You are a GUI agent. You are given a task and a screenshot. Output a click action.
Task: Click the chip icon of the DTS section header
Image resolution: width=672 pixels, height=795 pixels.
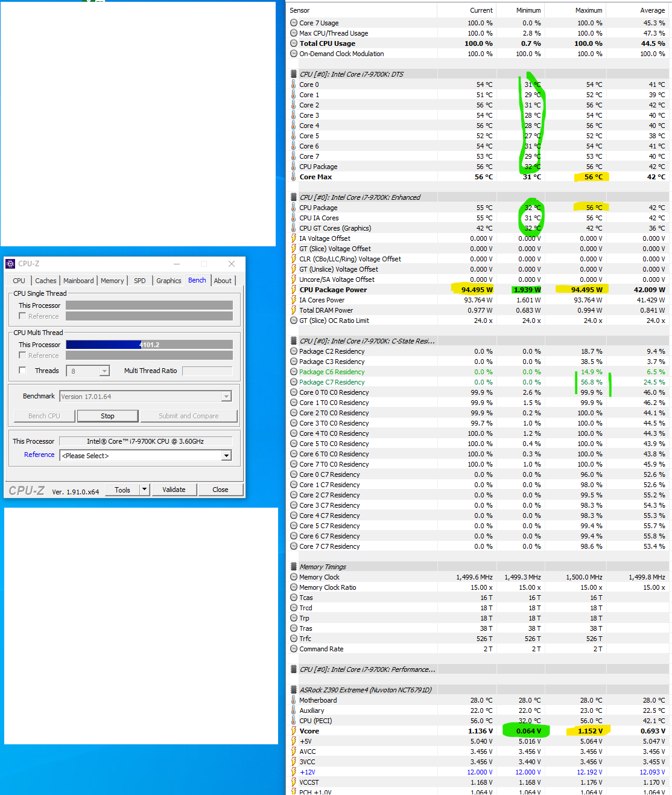click(294, 74)
